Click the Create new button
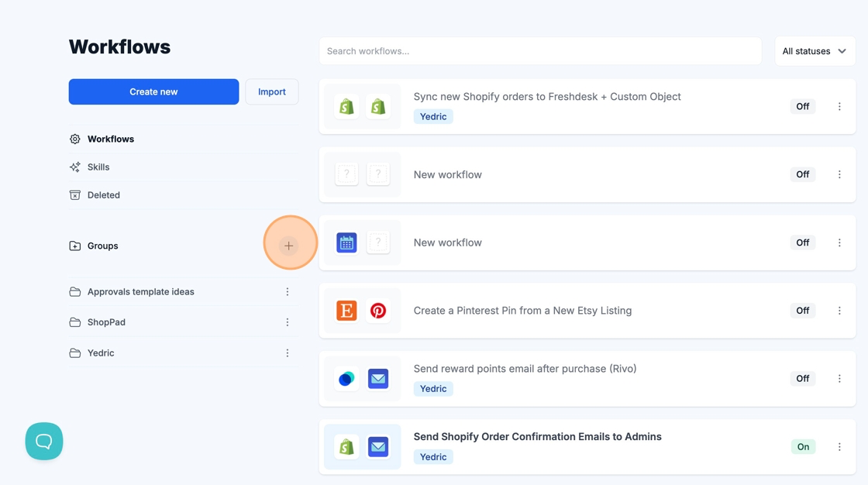Image resolution: width=868 pixels, height=485 pixels. coord(153,91)
